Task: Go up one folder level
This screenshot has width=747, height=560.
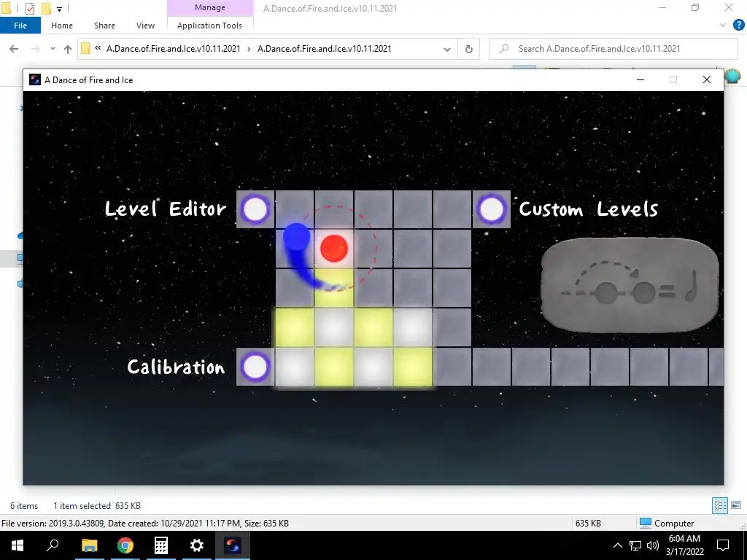Action: tap(68, 49)
